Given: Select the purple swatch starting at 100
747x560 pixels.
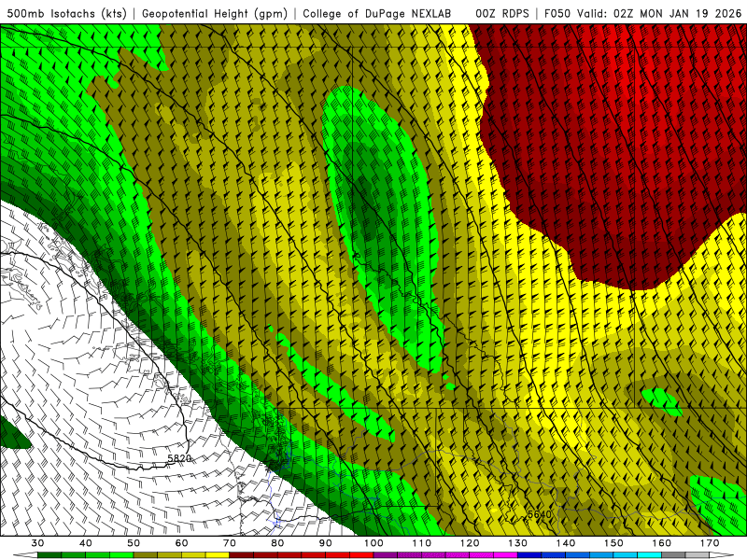Looking at the screenshot, I should coord(386,555).
